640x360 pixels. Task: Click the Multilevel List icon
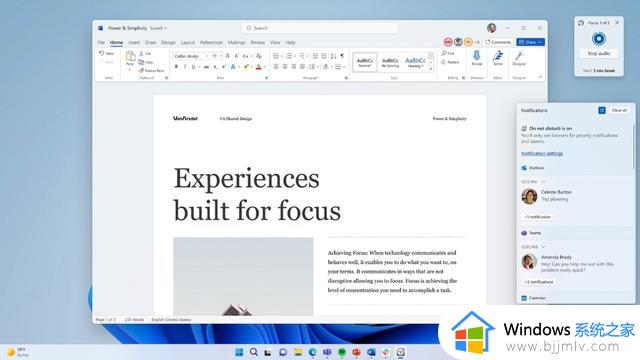pyautogui.click(x=302, y=56)
